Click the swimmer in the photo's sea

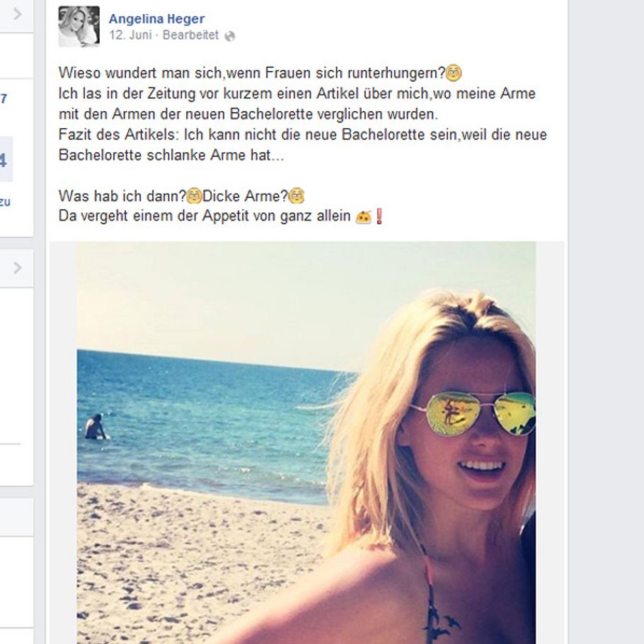click(x=96, y=427)
